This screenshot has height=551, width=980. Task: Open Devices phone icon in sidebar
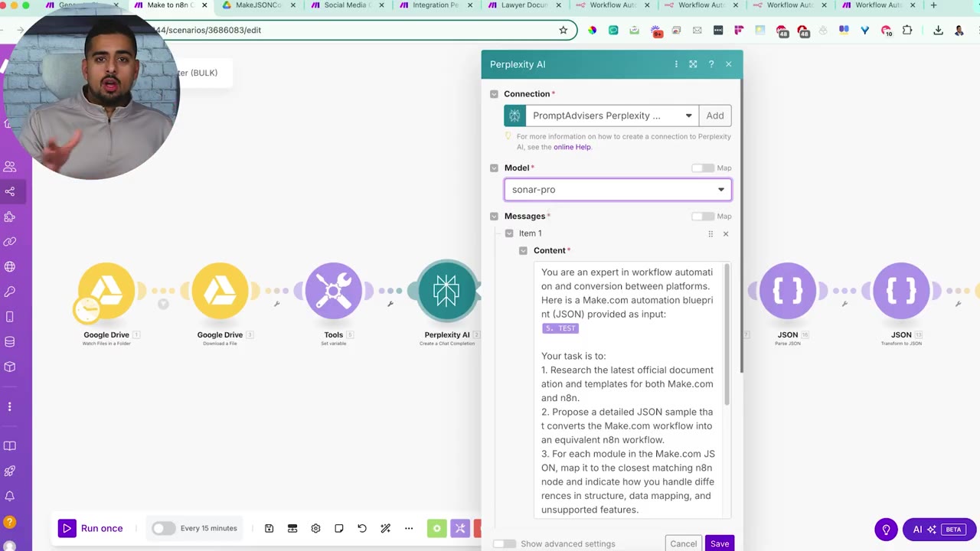(10, 317)
